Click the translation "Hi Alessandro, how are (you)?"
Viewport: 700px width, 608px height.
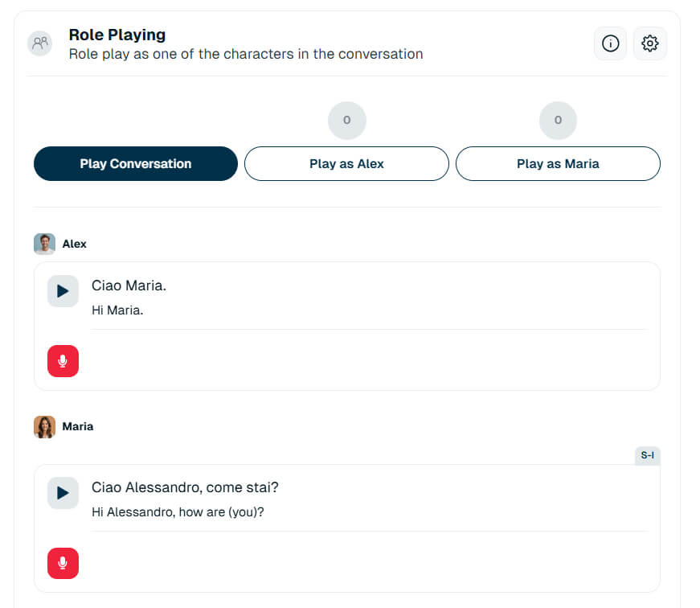point(178,512)
